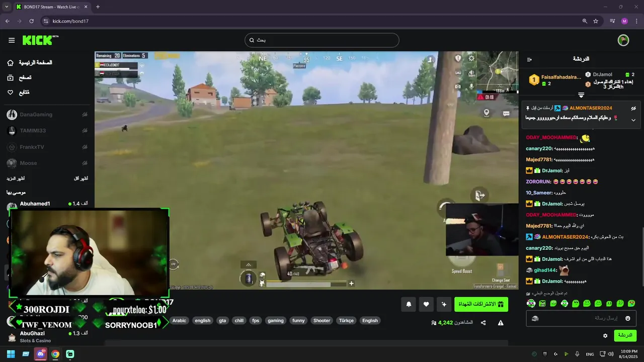Bookmark this page with star icon
The width and height of the screenshot is (644, 362).
pyautogui.click(x=596, y=21)
